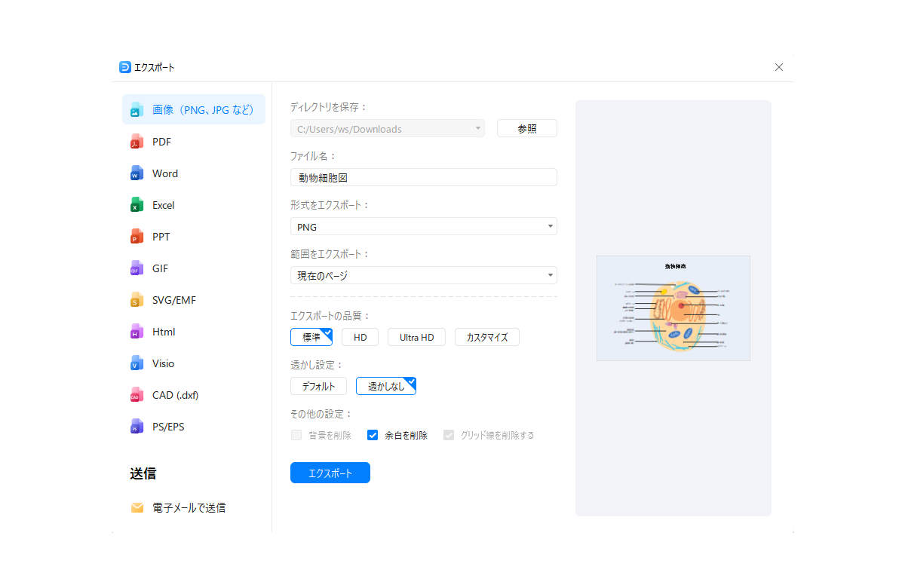Viewport: 905px width, 588px height.
Task: Click the file name field 動物細胞図
Action: tap(423, 177)
